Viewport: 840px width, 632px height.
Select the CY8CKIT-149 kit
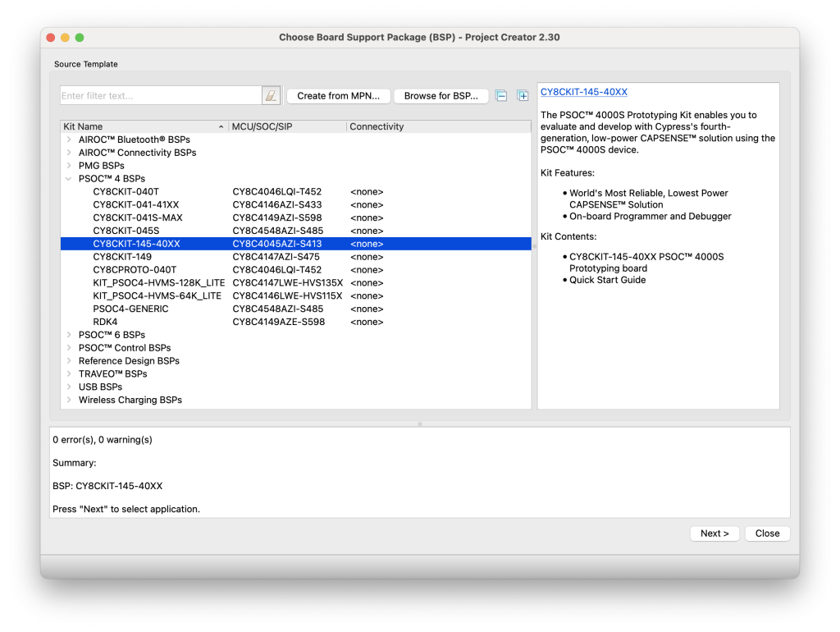tap(122, 257)
